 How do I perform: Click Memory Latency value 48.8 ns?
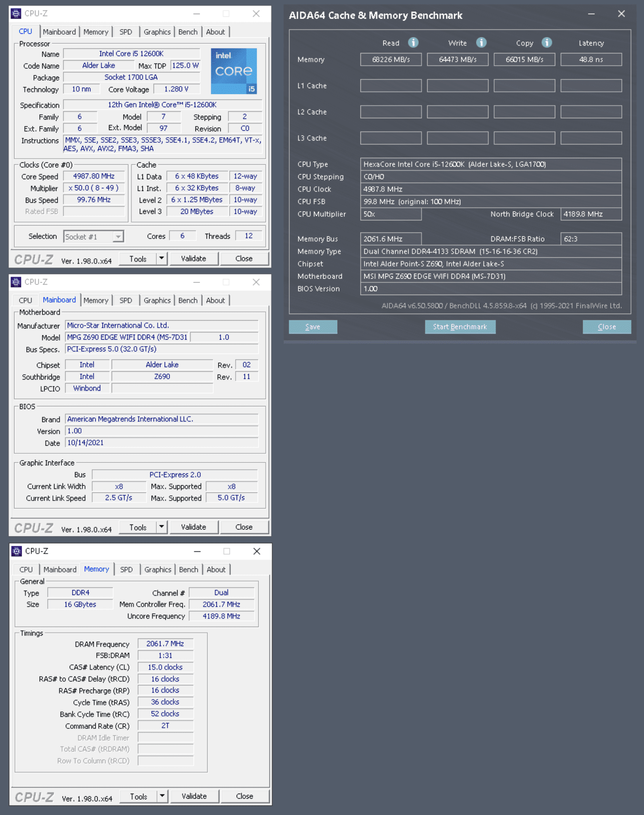tap(591, 59)
